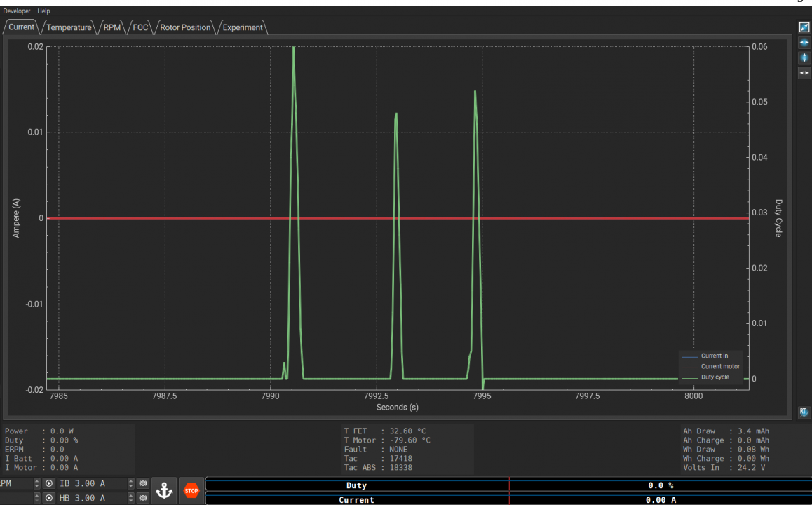Switch to the Temperature tab
Image resolution: width=812 pixels, height=505 pixels.
(x=69, y=27)
